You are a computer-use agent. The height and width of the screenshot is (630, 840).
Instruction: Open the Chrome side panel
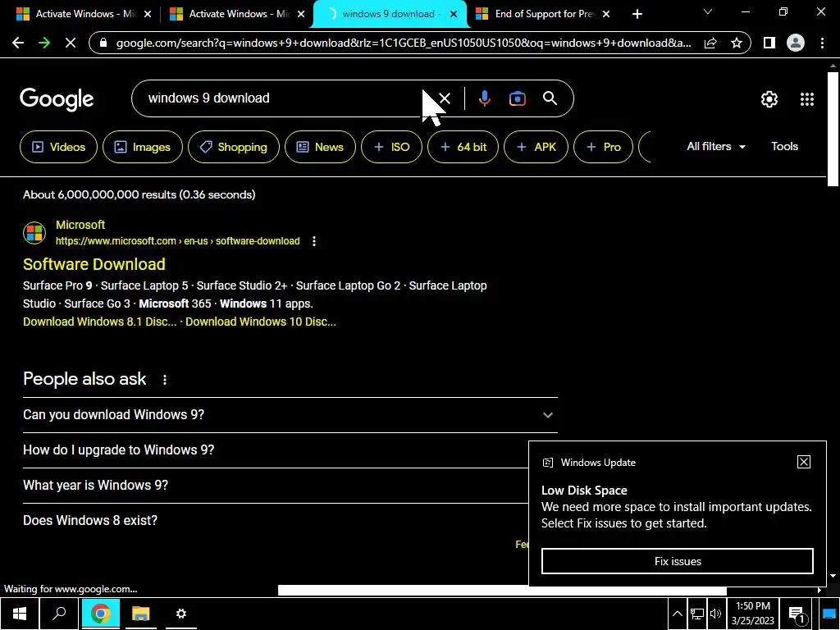pos(769,43)
